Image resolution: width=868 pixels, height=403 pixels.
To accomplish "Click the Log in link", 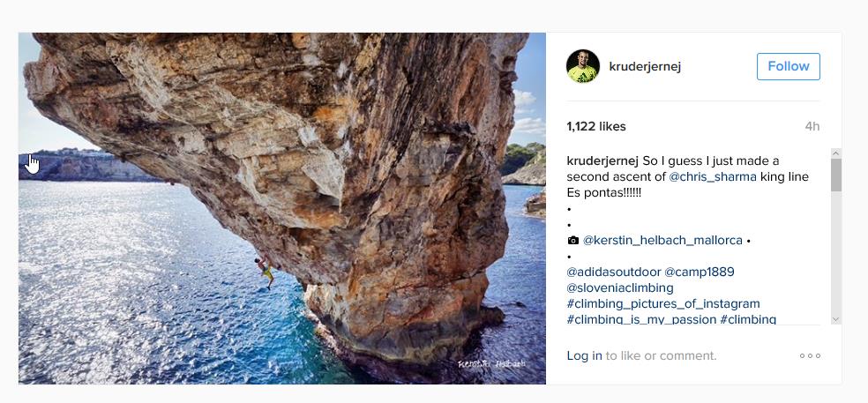I will tap(584, 356).
